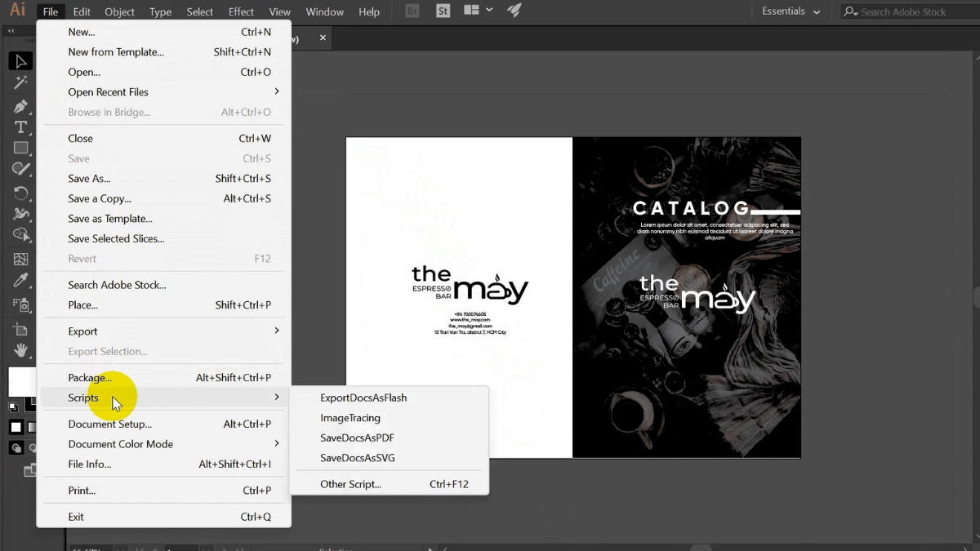Open the View menu

(280, 11)
